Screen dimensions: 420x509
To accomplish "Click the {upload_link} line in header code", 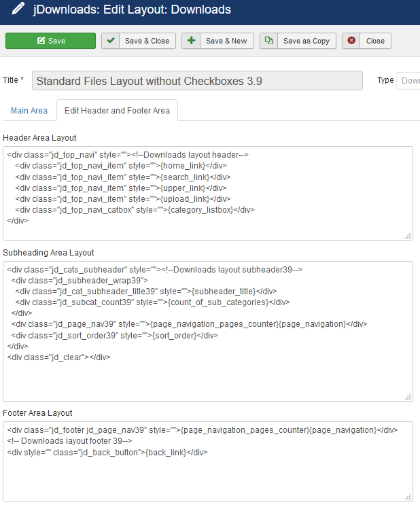I will coord(123,199).
